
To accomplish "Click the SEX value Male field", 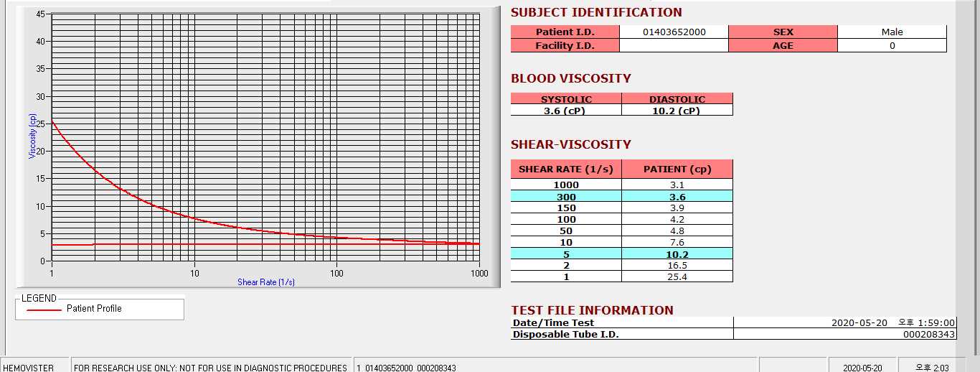I will [892, 32].
